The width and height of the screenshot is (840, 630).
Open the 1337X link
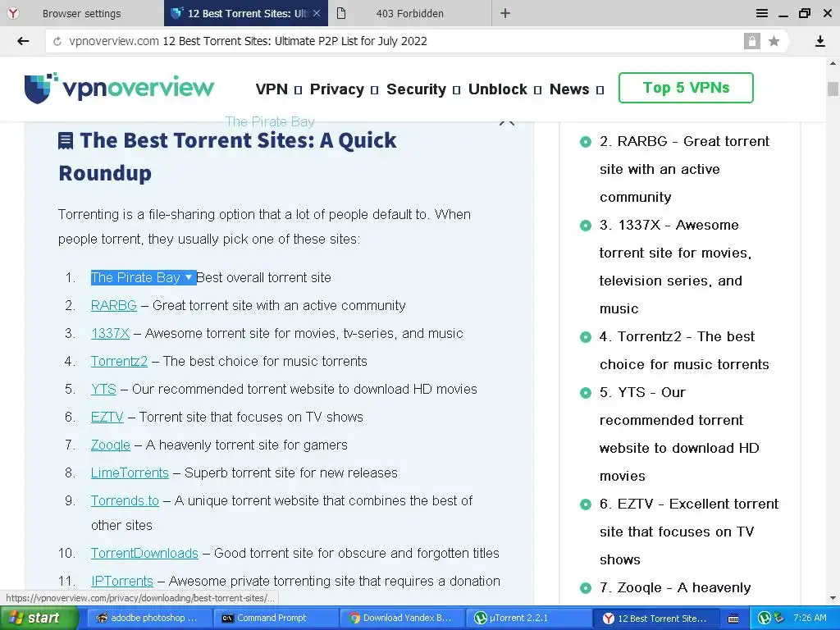(x=111, y=333)
